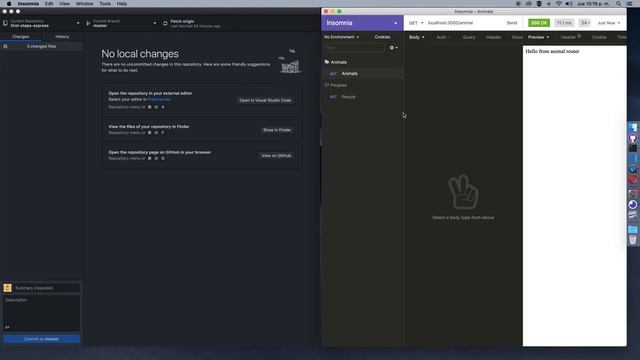Open the View menu in the menu bar
Image resolution: width=640 pixels, height=360 pixels.
pyautogui.click(x=64, y=4)
